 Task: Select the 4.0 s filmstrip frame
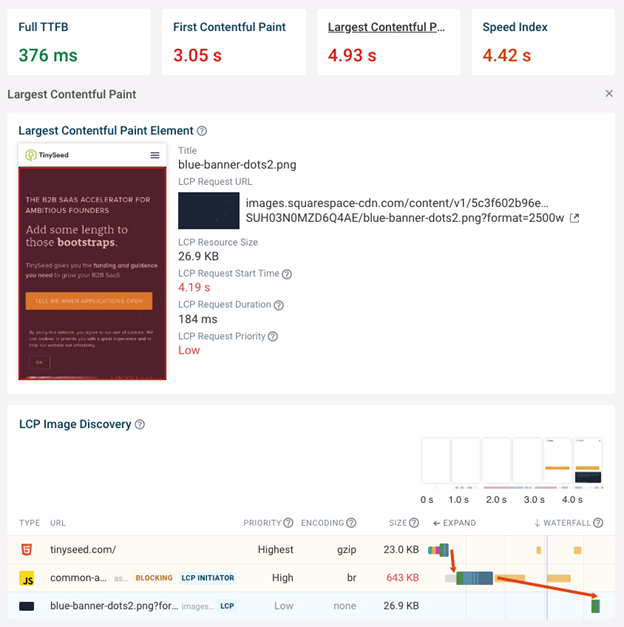(588, 461)
